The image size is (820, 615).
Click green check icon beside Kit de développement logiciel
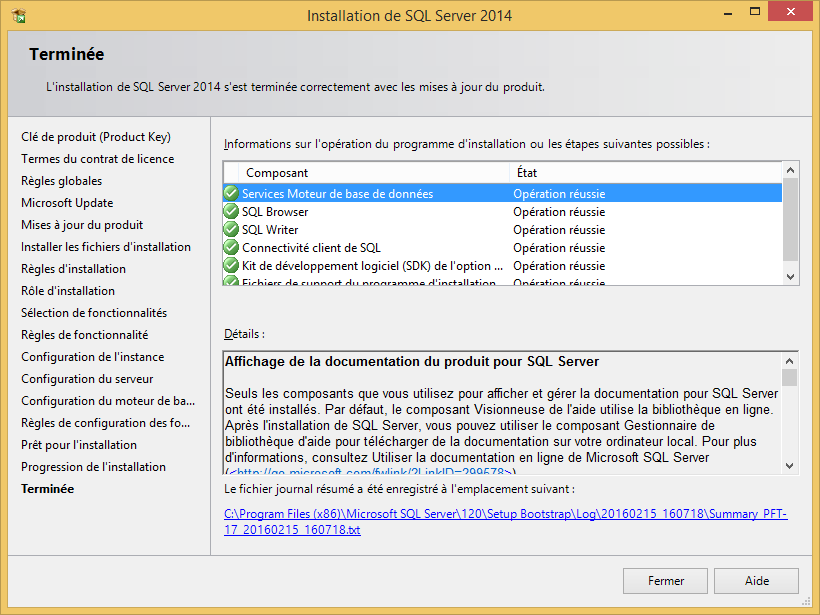coord(231,266)
